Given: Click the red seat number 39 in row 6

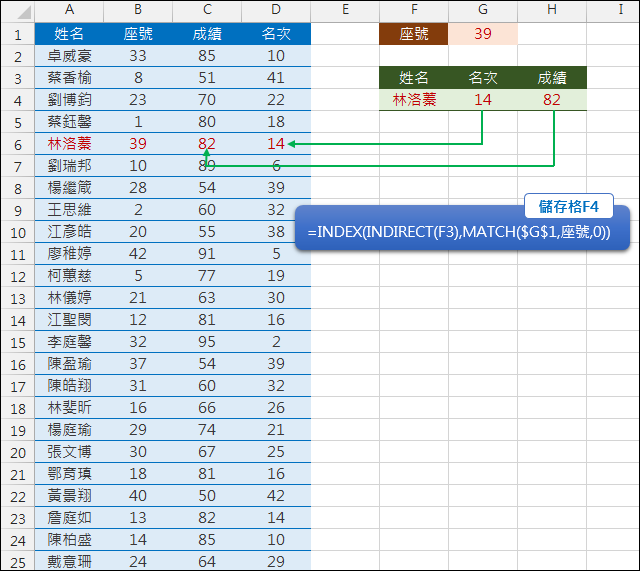Looking at the screenshot, I should tap(138, 144).
